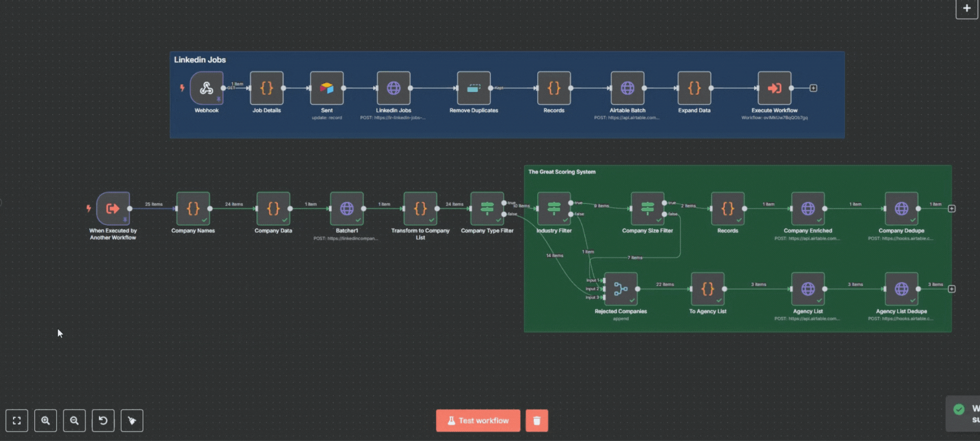Screen dimensions: 980x441
Task: Delete execution data with trash button
Action: 536,421
